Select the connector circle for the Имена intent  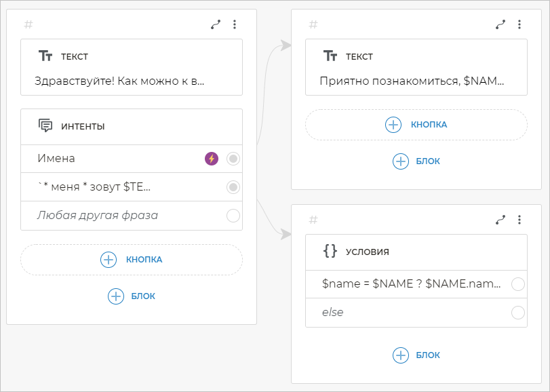coord(233,159)
